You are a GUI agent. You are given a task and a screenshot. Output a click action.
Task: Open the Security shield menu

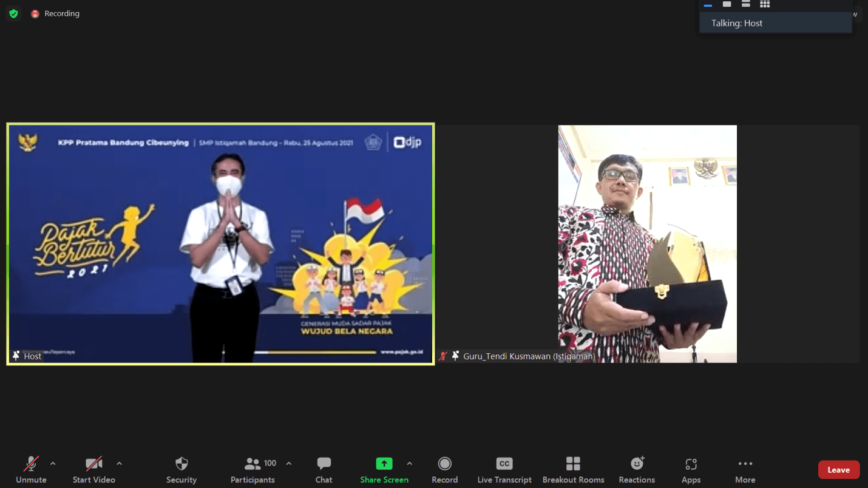(181, 469)
